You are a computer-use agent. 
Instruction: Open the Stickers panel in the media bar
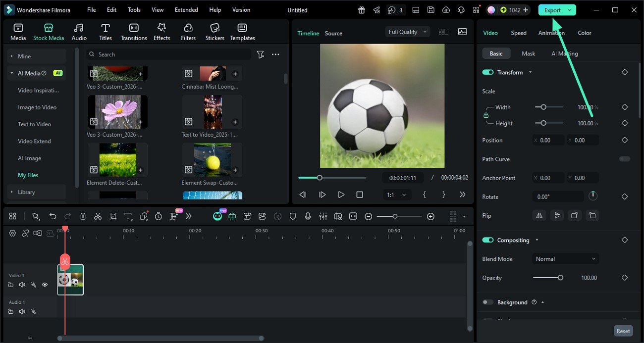point(215,31)
